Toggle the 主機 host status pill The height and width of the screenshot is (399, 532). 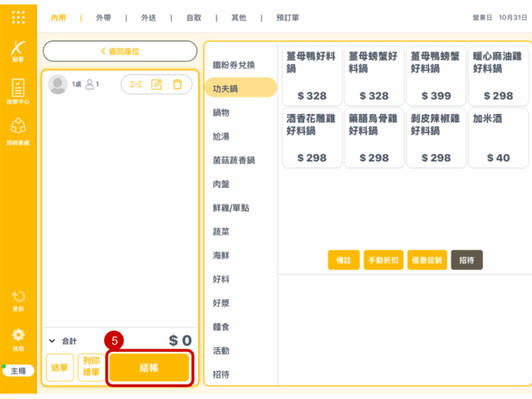18,371
